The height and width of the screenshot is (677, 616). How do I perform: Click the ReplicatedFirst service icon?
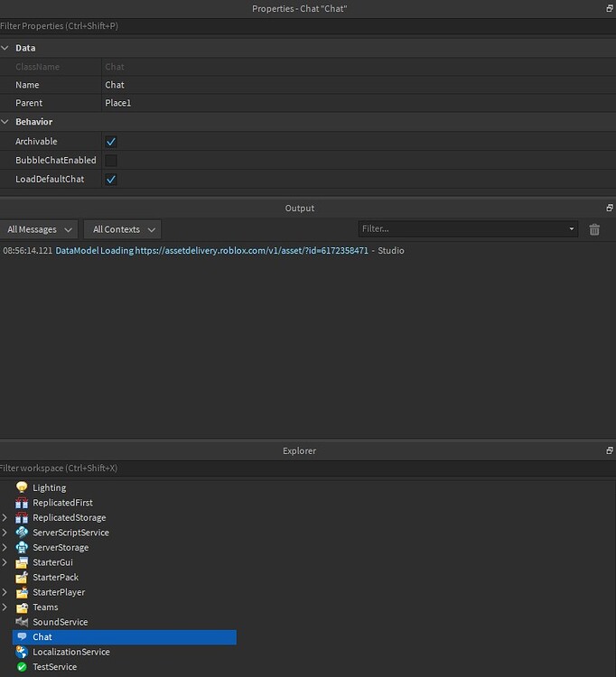pyautogui.click(x=22, y=503)
